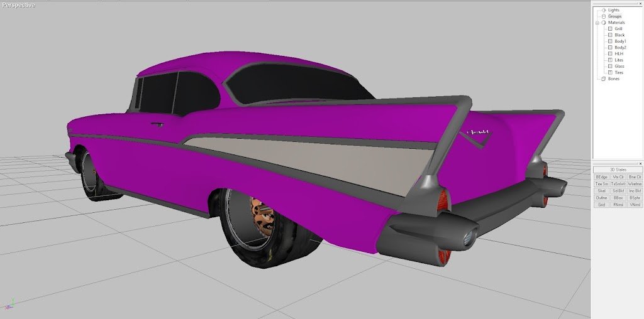The width and height of the screenshot is (644, 319).
Task: Click the Glass material icon
Action: click(609, 67)
